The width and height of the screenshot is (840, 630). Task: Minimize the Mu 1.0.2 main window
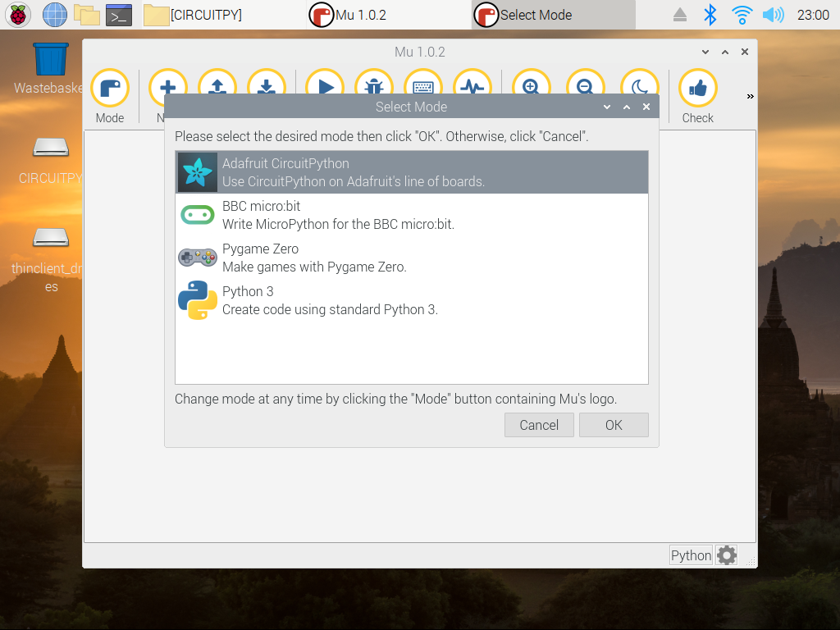[705, 52]
